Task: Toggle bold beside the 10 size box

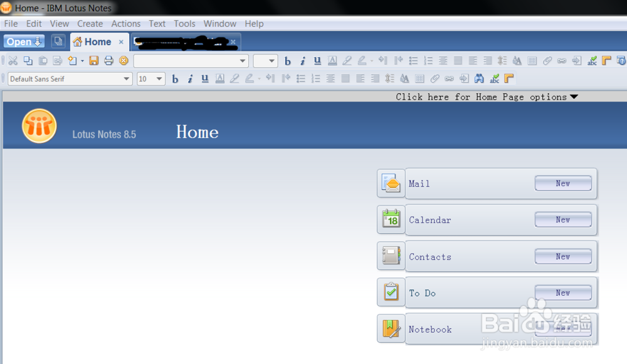Action: coord(175,79)
